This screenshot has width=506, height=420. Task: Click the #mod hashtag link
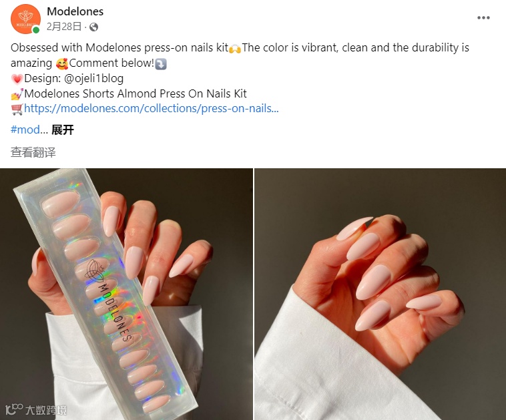[x=25, y=130]
